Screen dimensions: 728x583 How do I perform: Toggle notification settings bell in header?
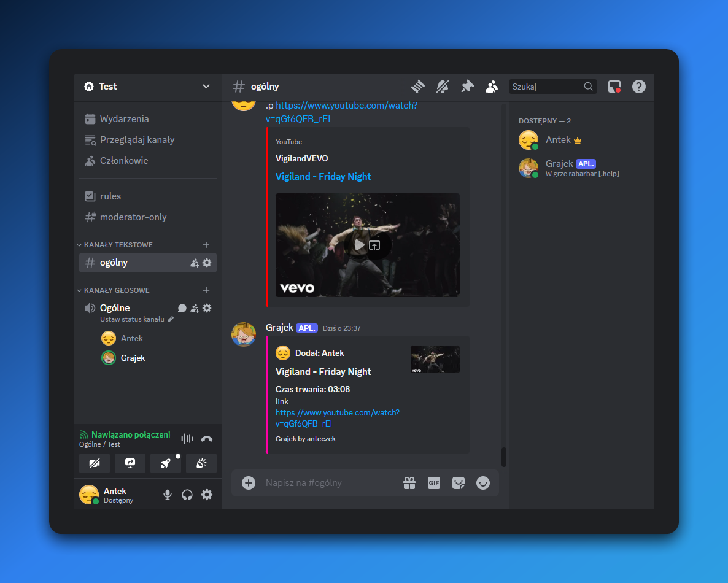443,87
